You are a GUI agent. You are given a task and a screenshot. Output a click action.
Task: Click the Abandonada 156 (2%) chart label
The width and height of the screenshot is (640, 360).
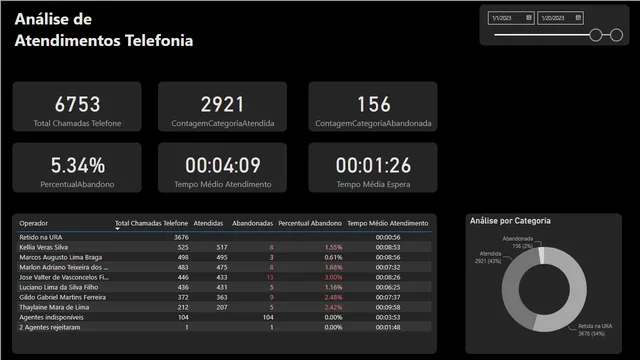point(518,242)
